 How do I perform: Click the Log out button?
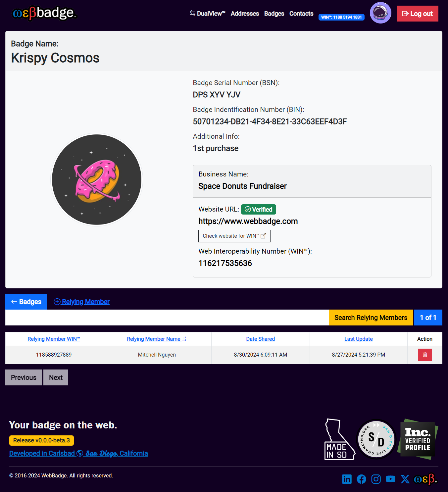(x=417, y=14)
